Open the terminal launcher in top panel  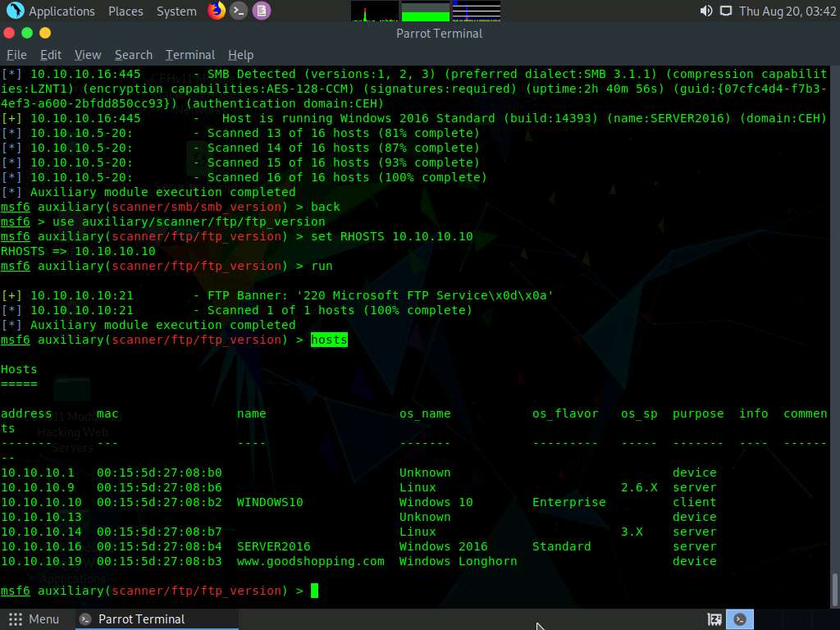pos(239,11)
